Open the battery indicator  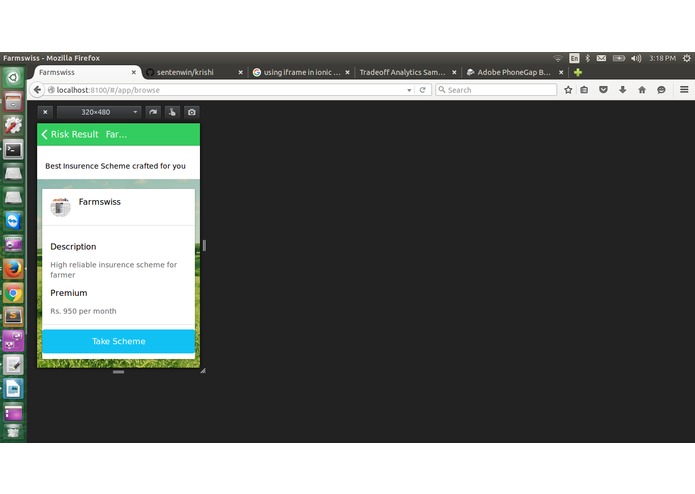(x=619, y=58)
